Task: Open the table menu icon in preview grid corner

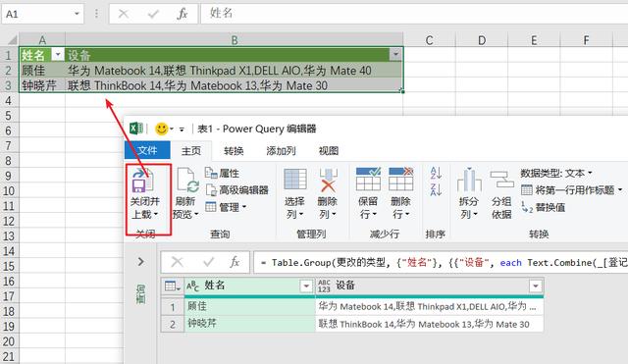Action: tap(173, 286)
